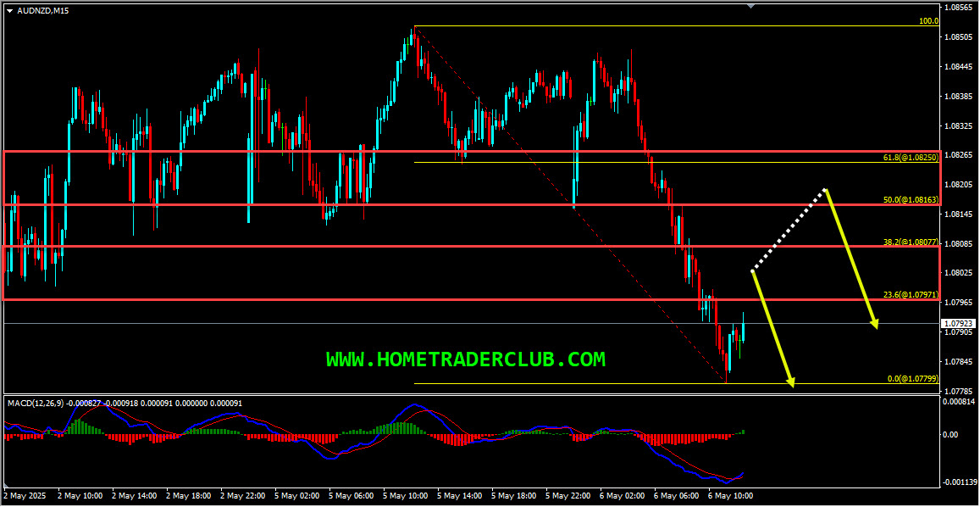Select the 38.2 Fibonacci retracement label
This screenshot has height=507, width=980.
click(910, 242)
